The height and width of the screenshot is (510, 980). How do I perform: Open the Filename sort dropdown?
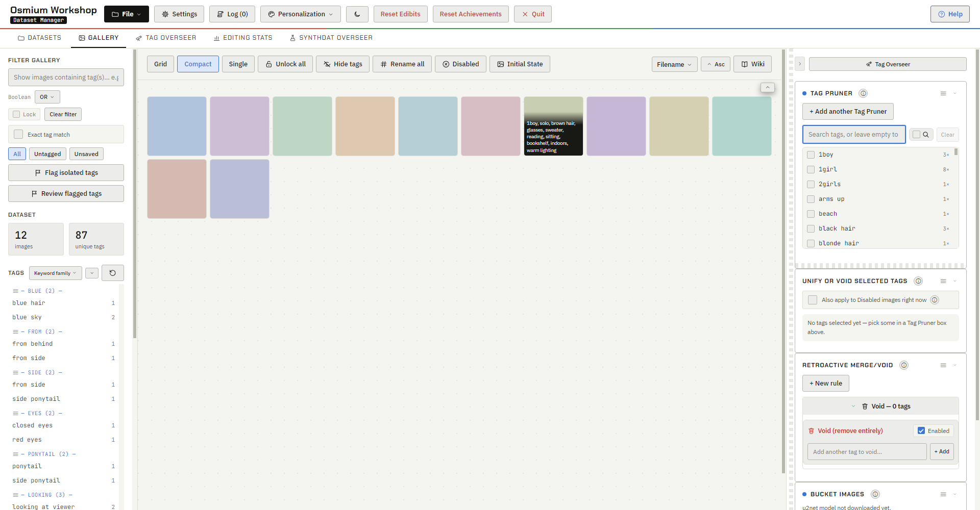point(674,64)
